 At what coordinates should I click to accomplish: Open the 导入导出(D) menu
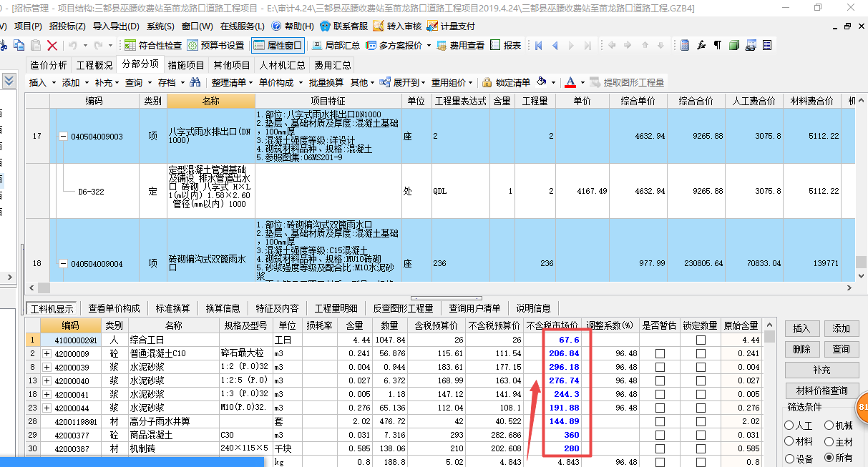(116, 26)
